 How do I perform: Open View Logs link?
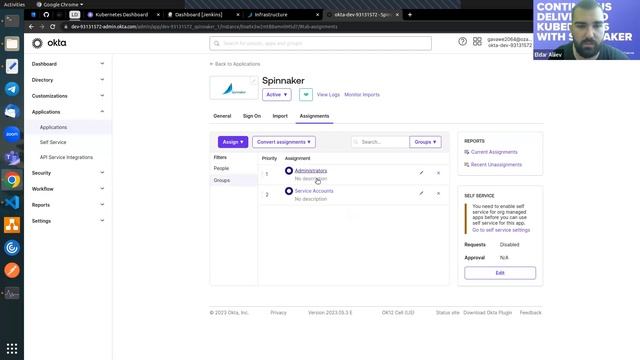(x=328, y=95)
